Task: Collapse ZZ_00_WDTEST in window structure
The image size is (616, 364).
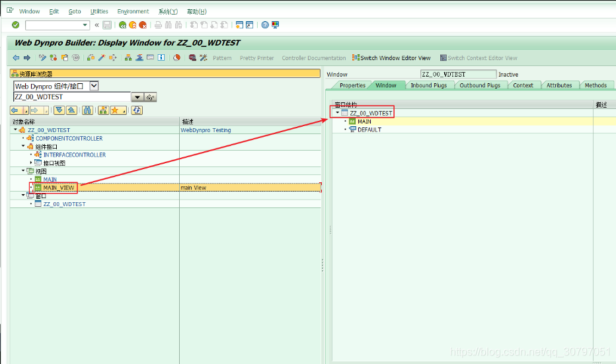Action: coord(338,113)
